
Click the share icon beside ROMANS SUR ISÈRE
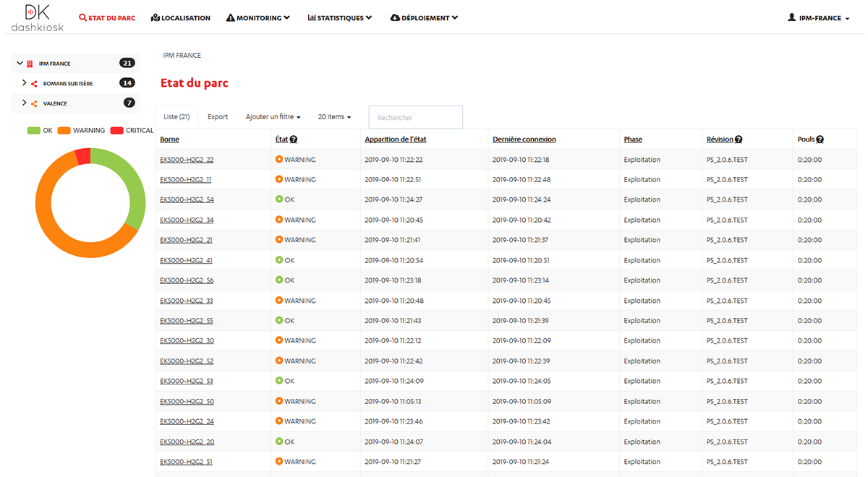pyautogui.click(x=34, y=83)
